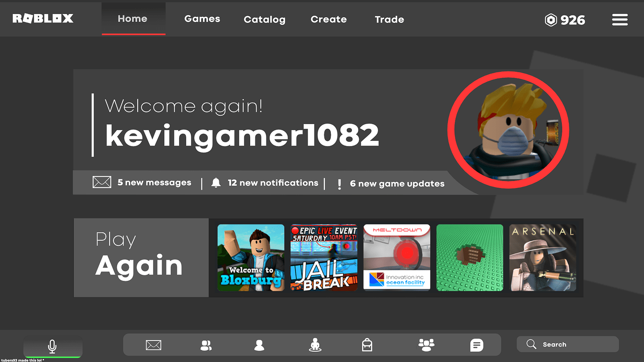This screenshot has width=644, height=362.
Task: Open the backpack inventory icon
Action: pyautogui.click(x=367, y=345)
